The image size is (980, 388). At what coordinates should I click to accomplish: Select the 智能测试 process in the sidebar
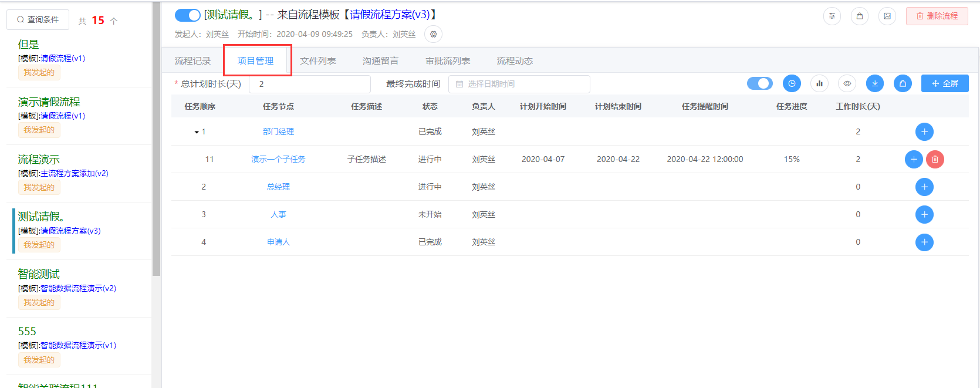coord(39,274)
